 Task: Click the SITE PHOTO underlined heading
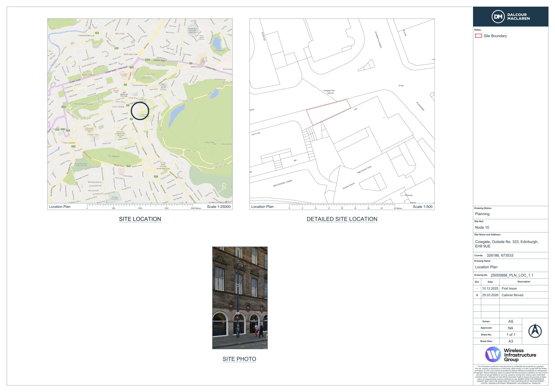pos(239,359)
